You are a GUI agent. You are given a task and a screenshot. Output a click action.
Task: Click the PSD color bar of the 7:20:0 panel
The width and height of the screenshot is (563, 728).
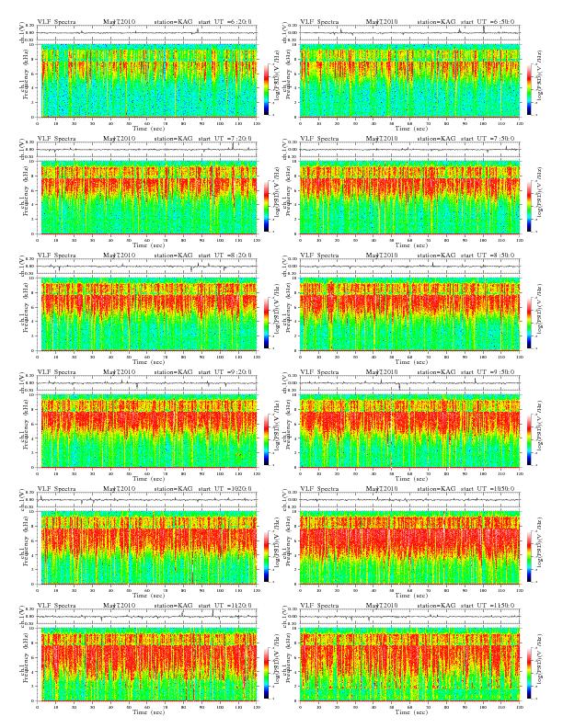click(266, 206)
